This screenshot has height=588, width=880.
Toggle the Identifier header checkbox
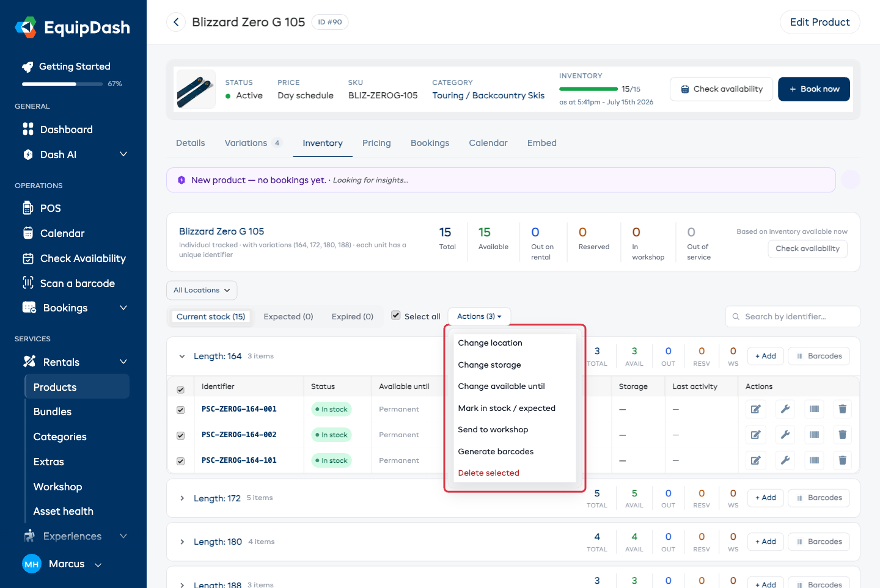coord(180,390)
